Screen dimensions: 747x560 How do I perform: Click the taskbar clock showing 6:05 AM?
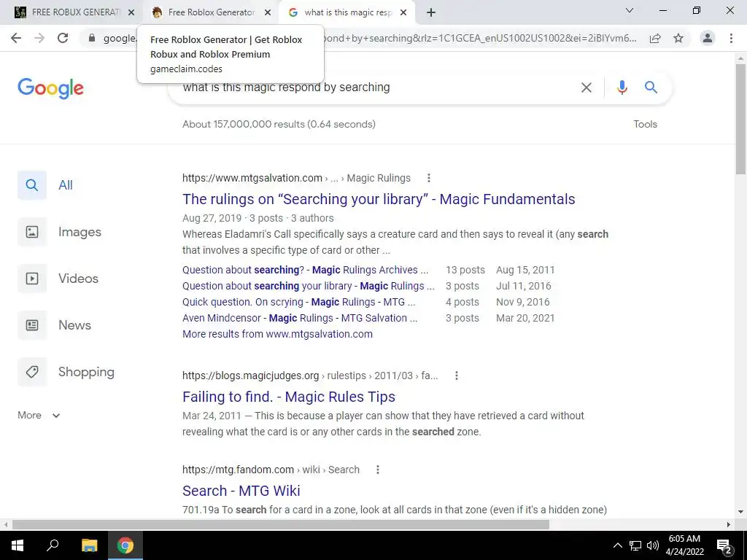tap(684, 545)
